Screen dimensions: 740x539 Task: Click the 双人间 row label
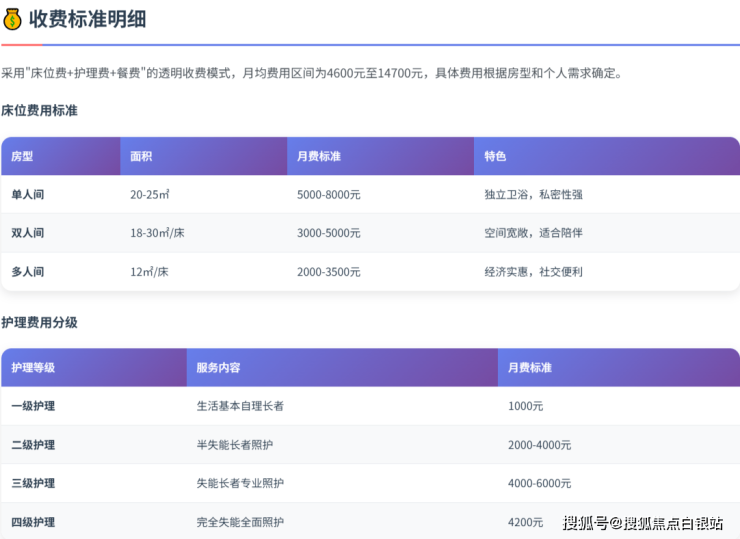click(28, 233)
